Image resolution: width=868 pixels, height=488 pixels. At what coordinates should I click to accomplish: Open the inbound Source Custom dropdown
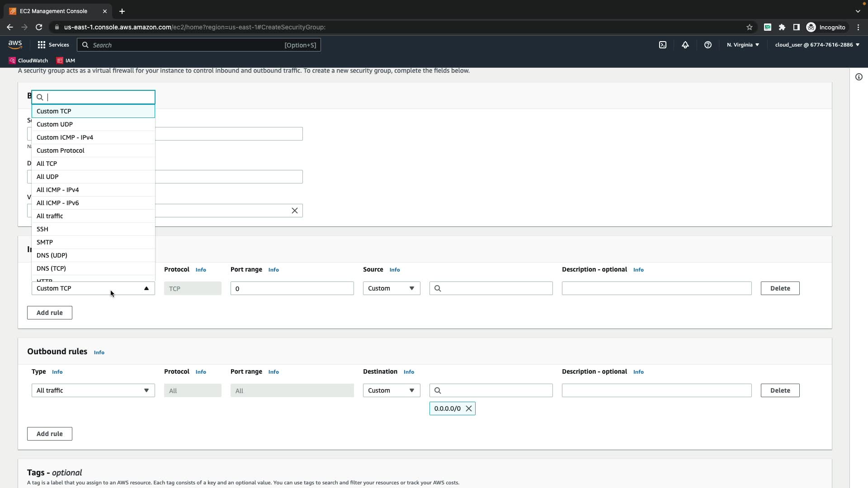click(391, 288)
